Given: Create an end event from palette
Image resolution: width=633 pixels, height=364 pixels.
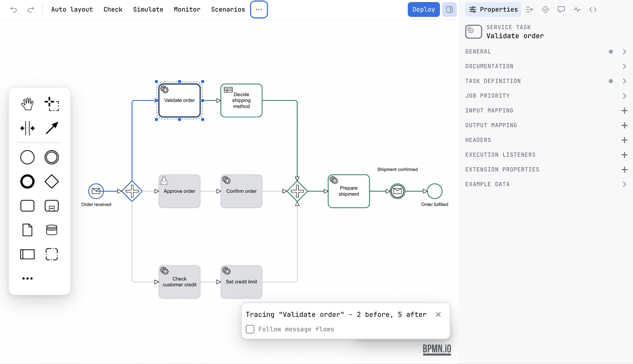Looking at the screenshot, I should pos(27,182).
